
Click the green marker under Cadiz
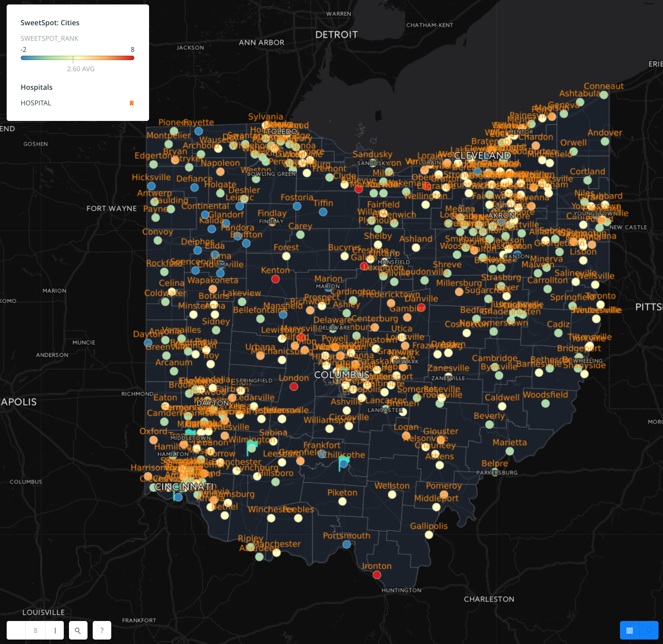point(558,333)
